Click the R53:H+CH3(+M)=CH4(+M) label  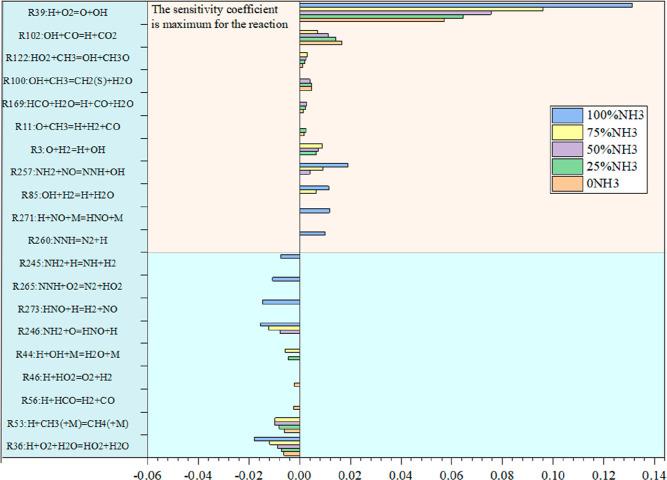tap(74, 423)
